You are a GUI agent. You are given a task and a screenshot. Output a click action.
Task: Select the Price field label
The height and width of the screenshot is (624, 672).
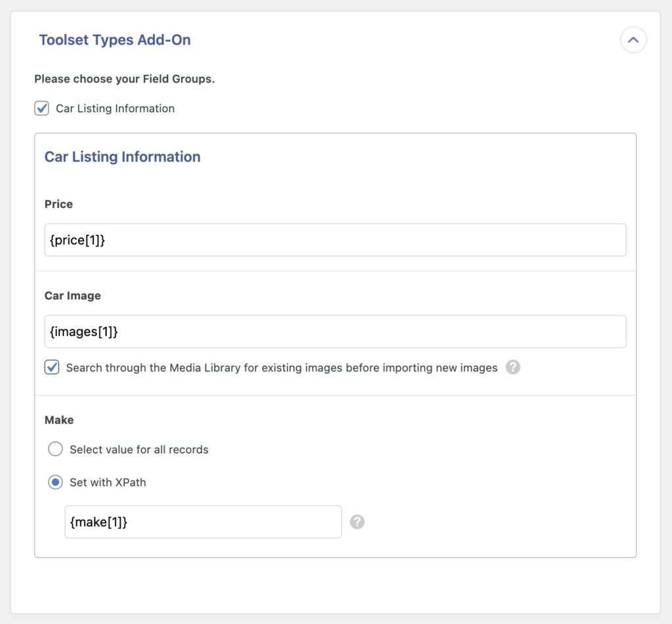[58, 204]
